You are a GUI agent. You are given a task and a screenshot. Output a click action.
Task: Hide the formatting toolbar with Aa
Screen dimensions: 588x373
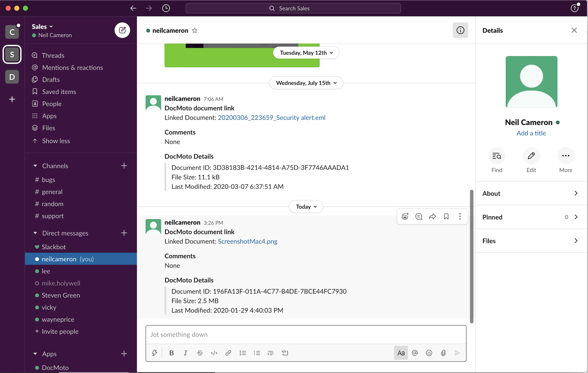pos(401,353)
